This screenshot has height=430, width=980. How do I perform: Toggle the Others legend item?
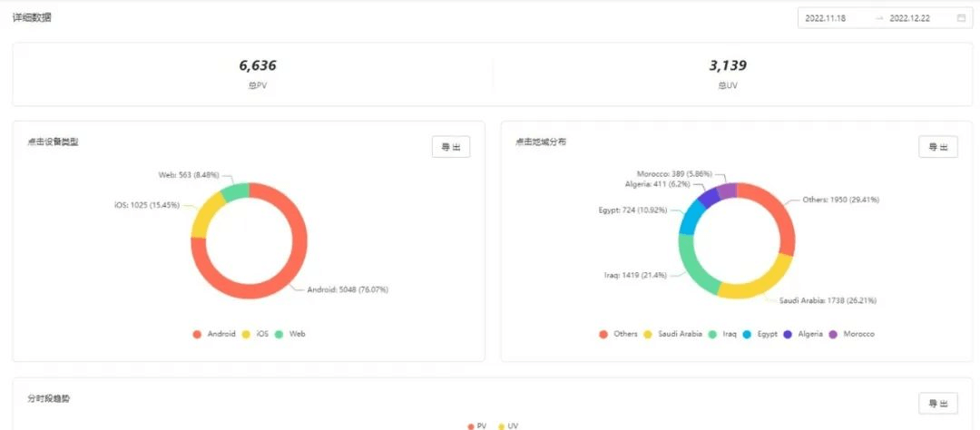tap(619, 334)
